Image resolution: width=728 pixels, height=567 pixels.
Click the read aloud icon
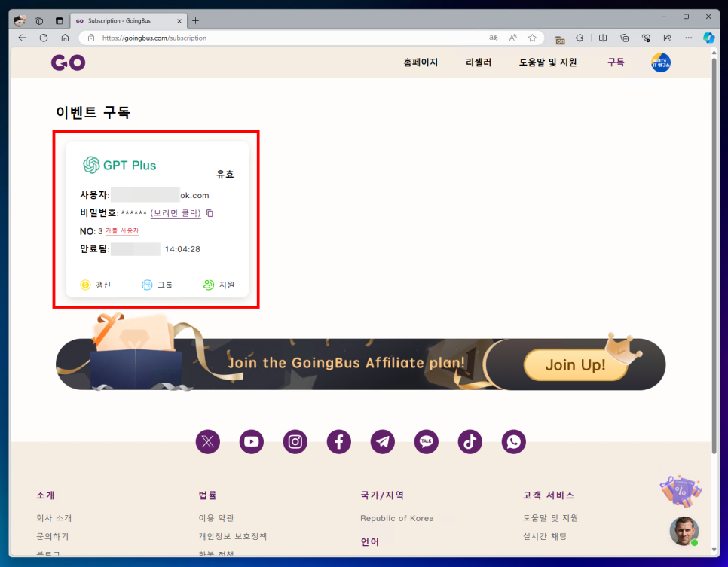tap(513, 38)
